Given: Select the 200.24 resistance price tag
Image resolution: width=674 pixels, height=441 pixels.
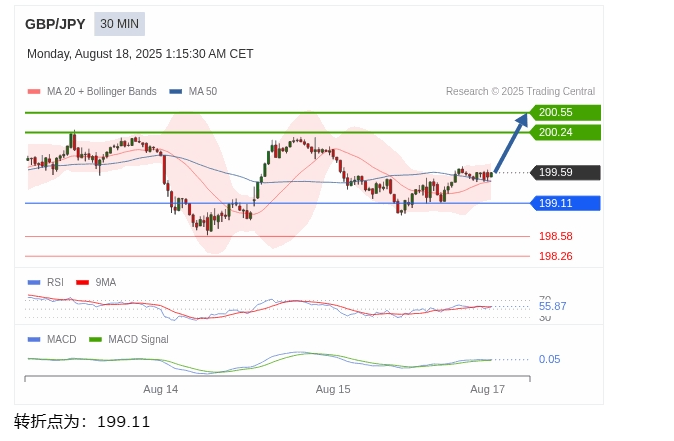Looking at the screenshot, I should pyautogui.click(x=565, y=132).
